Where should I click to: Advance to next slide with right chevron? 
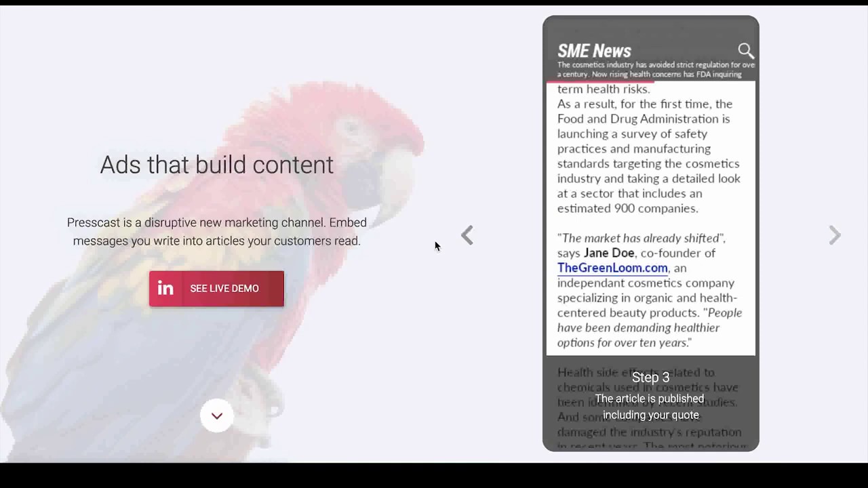(835, 235)
